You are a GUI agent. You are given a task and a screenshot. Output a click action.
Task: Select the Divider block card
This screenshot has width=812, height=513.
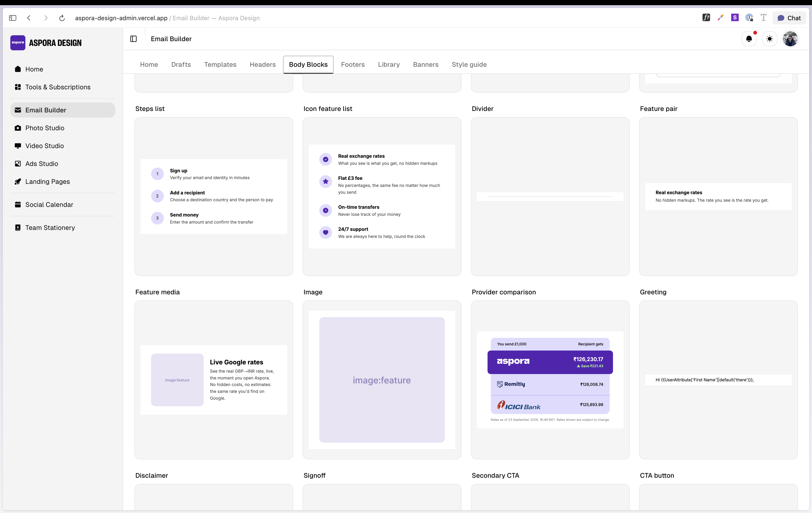pos(550,196)
